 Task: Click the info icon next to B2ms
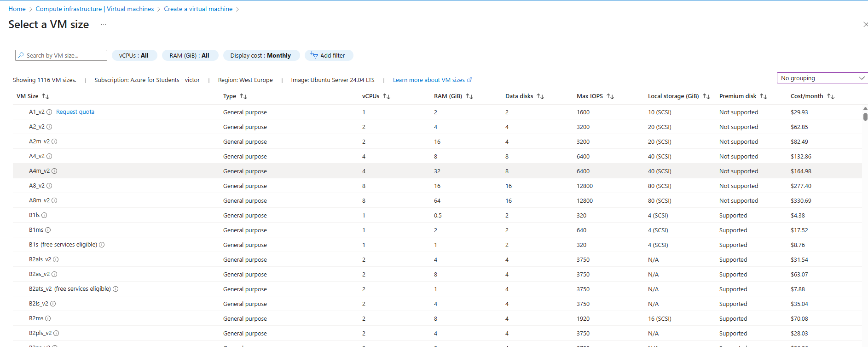pos(48,318)
